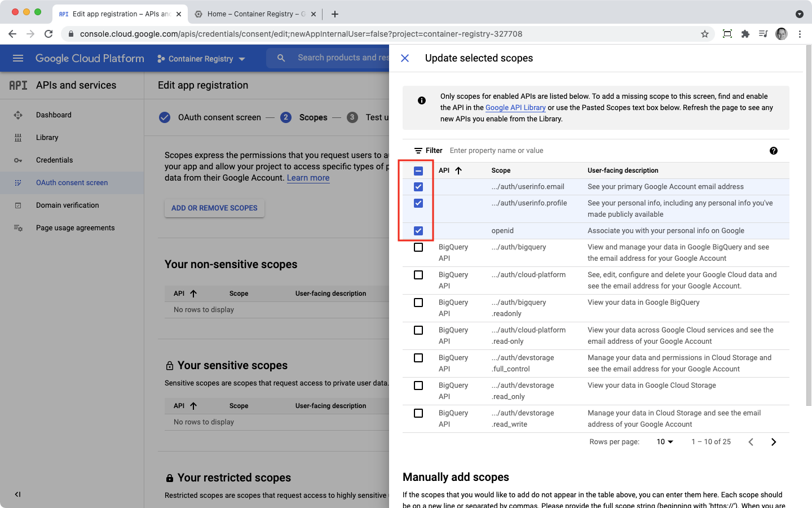Screen dimensions: 812x508
Task: Click the Learn more link
Action: (308, 178)
